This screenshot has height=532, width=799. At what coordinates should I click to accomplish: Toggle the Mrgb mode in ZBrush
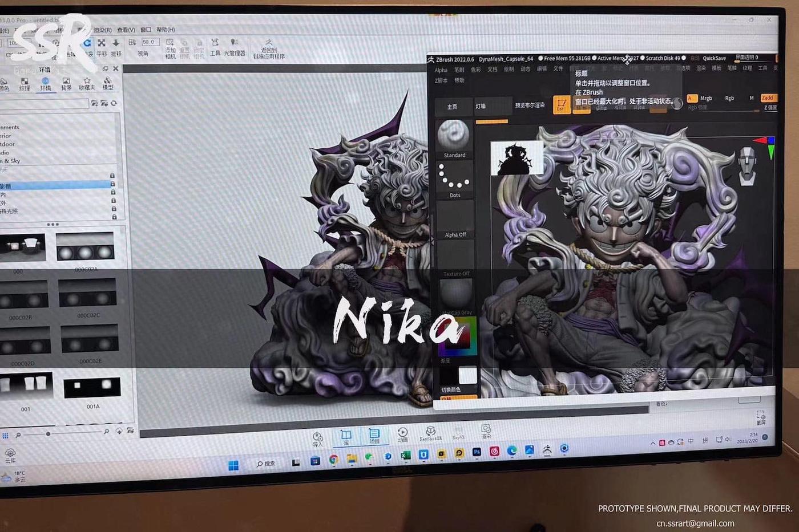coord(706,98)
